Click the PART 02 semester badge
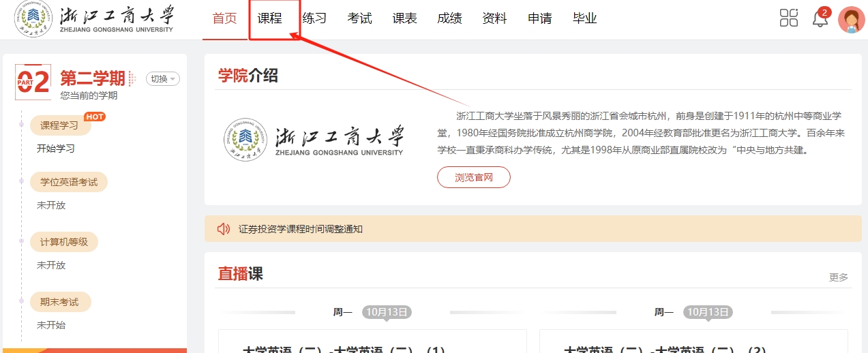The width and height of the screenshot is (868, 353). 33,82
